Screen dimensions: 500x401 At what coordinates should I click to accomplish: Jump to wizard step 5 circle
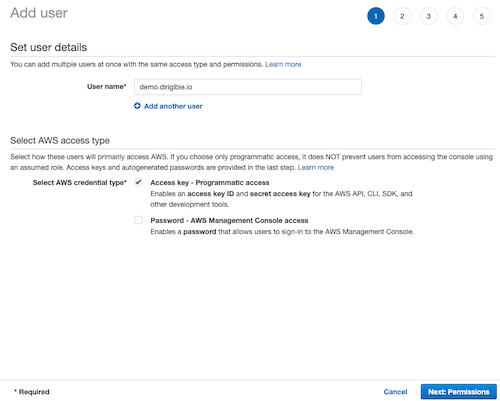(482, 16)
